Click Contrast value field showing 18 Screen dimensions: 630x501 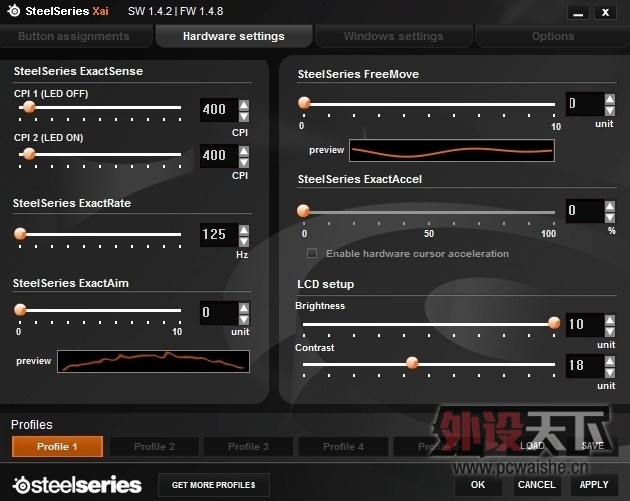click(585, 366)
